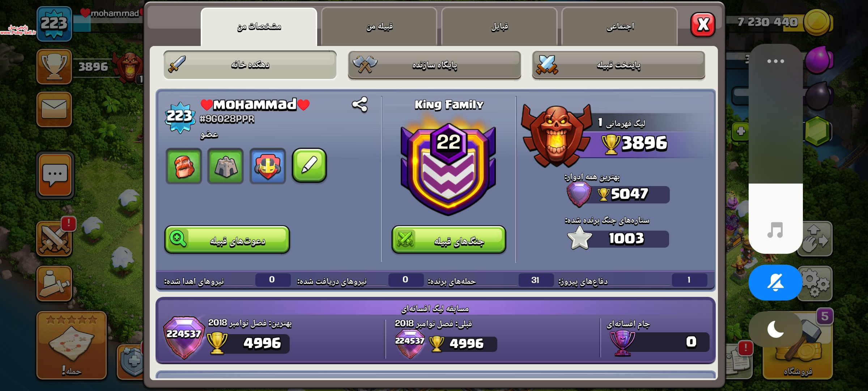
Task: Adjust the volume slider level
Action: coord(776,149)
